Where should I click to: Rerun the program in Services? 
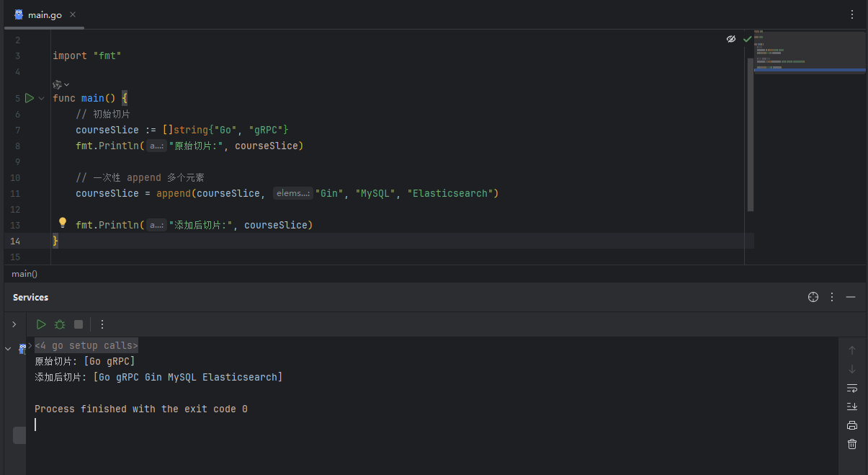click(x=41, y=324)
